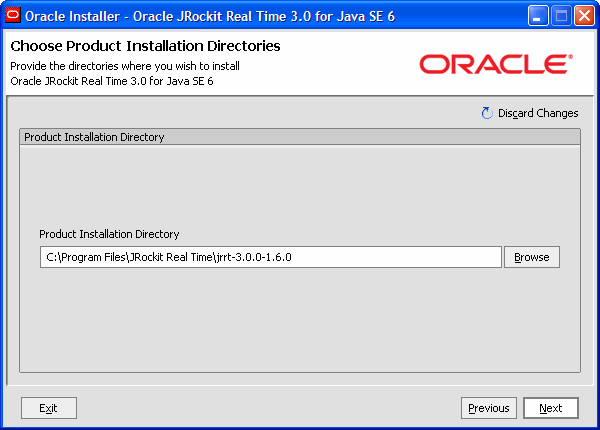Minimize the Oracle Installer window
This screenshot has height=430, width=600.
tap(538, 16)
